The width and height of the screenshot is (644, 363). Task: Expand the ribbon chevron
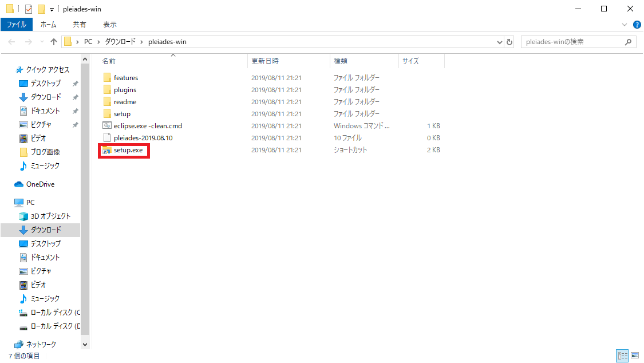click(x=625, y=25)
